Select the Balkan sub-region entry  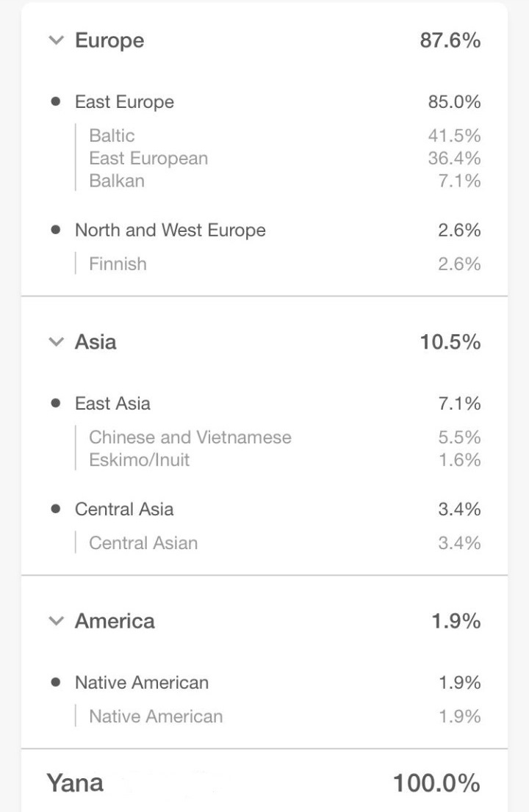(117, 181)
